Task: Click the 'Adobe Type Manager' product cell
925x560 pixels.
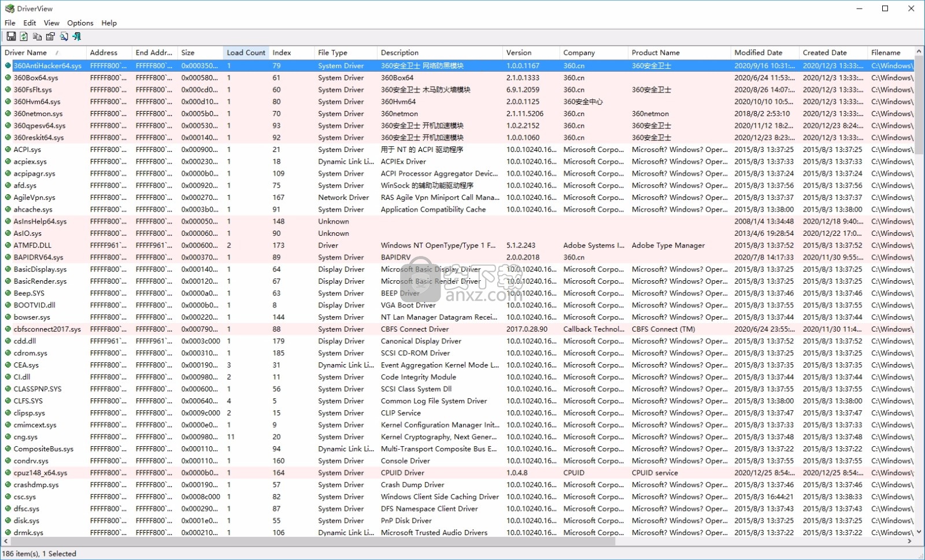Action: click(668, 245)
